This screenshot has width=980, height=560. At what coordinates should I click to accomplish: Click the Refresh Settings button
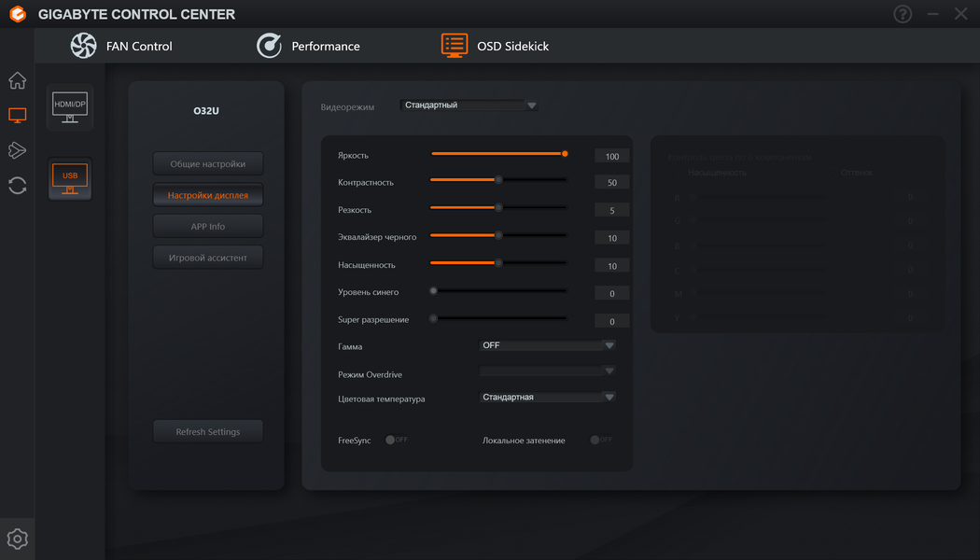click(x=208, y=431)
